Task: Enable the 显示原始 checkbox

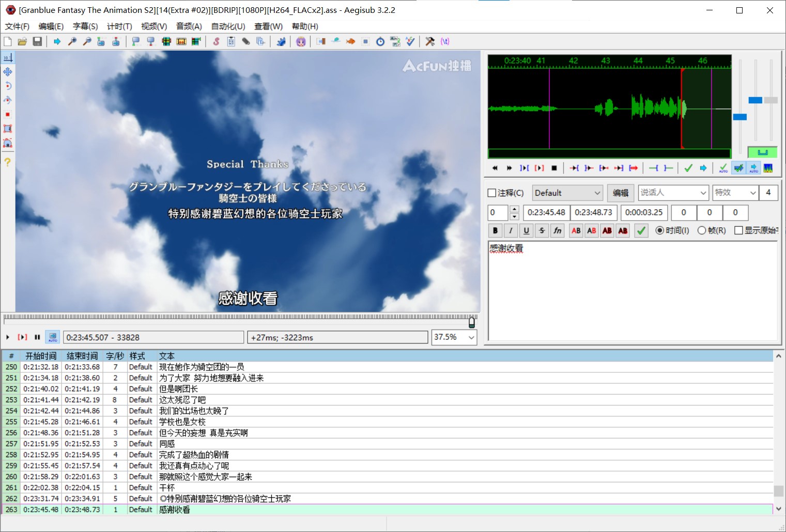Action: tap(738, 230)
